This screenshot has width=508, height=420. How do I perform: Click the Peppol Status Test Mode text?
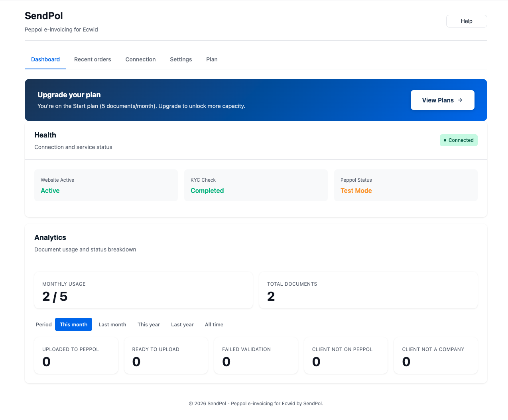[x=356, y=190]
